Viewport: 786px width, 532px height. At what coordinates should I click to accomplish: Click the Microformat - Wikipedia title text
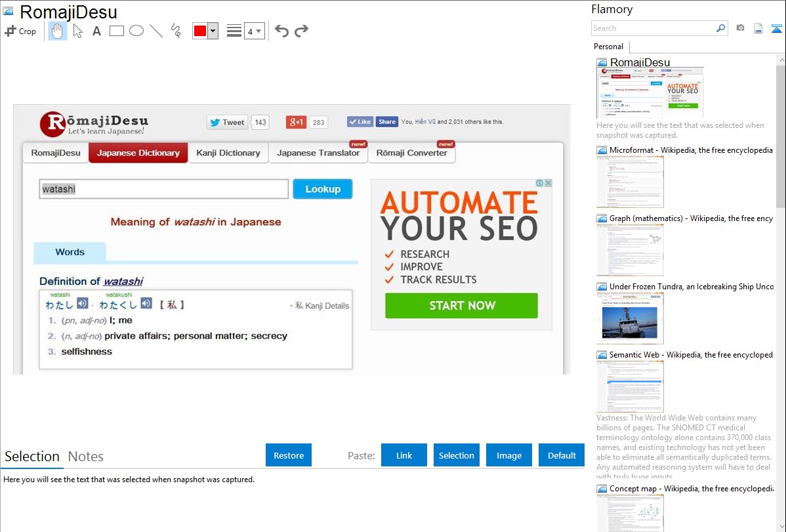[x=691, y=150]
